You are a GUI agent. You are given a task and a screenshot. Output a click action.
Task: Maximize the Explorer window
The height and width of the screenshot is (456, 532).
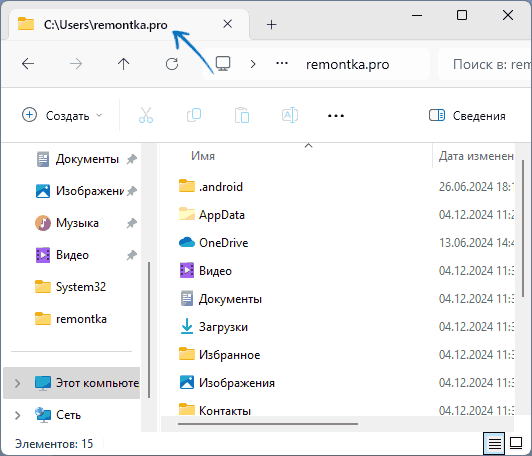(462, 15)
